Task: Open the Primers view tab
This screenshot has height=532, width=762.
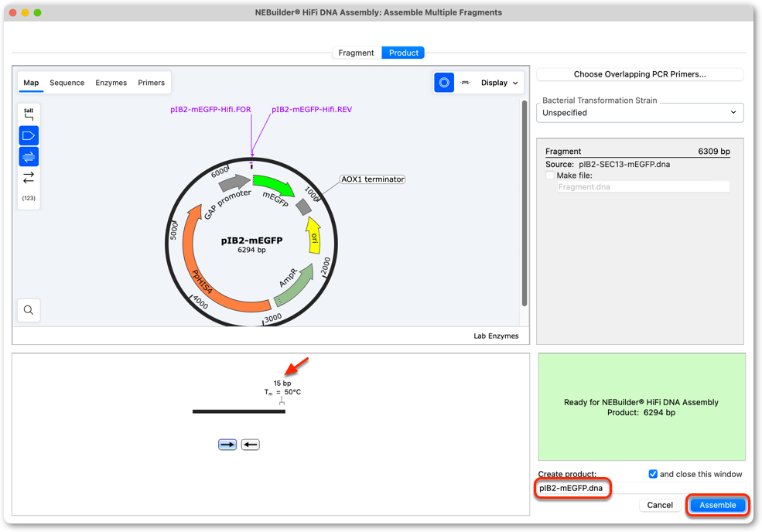Action: 151,83
